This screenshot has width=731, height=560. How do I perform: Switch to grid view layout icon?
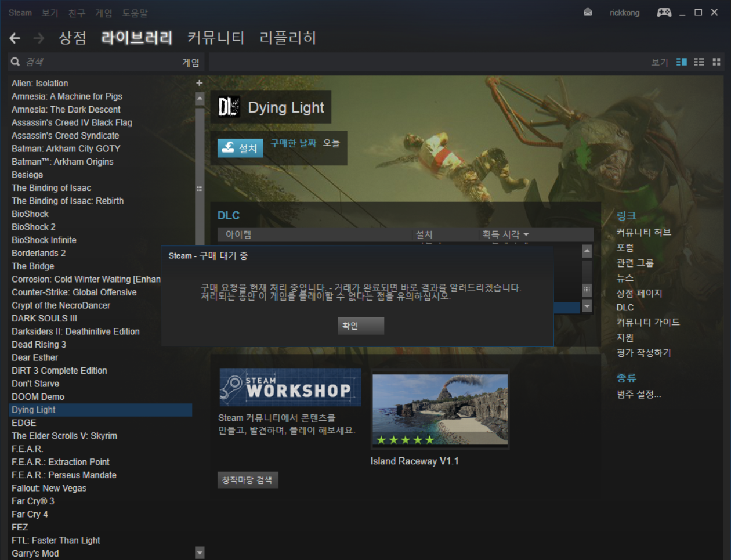716,62
